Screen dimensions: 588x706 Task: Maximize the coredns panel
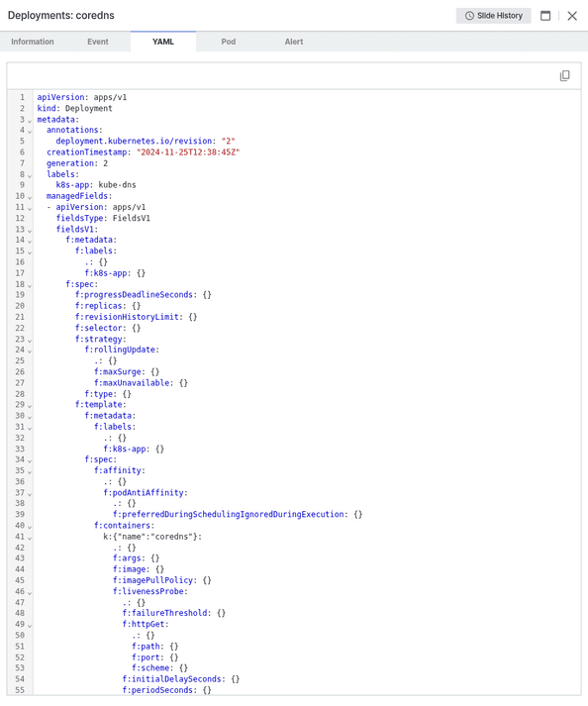(x=545, y=16)
